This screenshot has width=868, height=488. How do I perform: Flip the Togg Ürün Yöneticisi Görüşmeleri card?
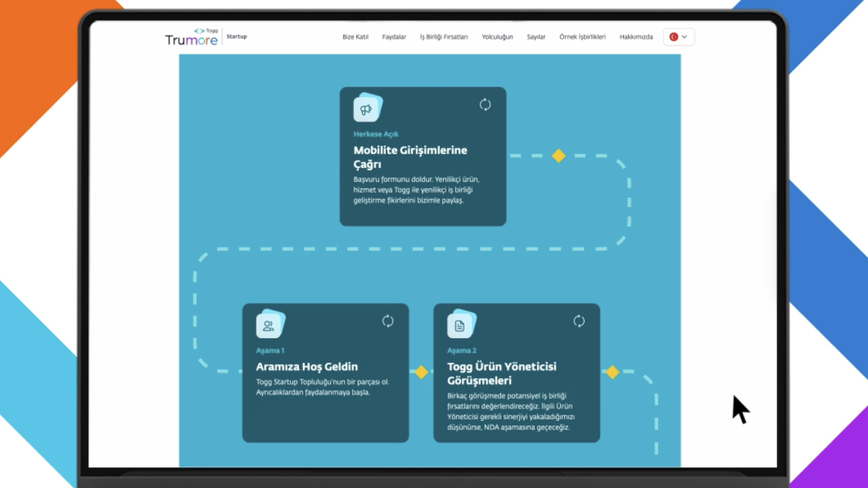point(579,321)
